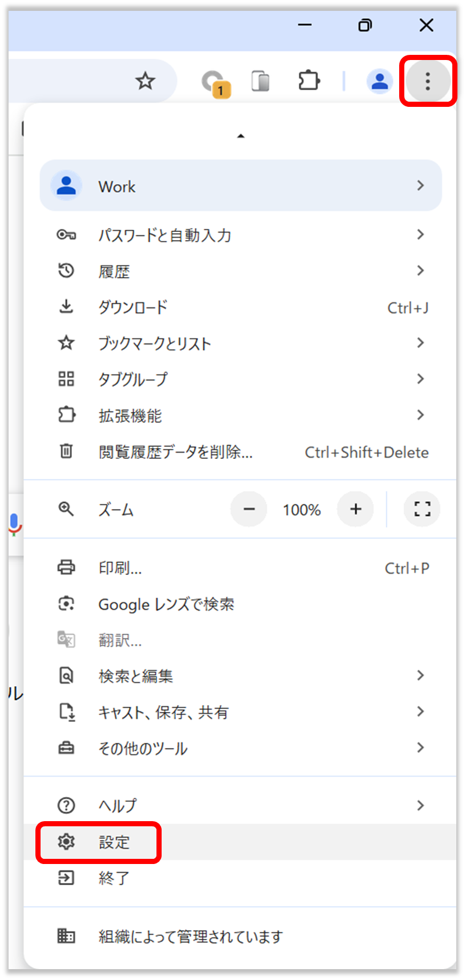466x980 pixels.
Task: Click the Extensions puzzle icon
Action: (x=309, y=81)
